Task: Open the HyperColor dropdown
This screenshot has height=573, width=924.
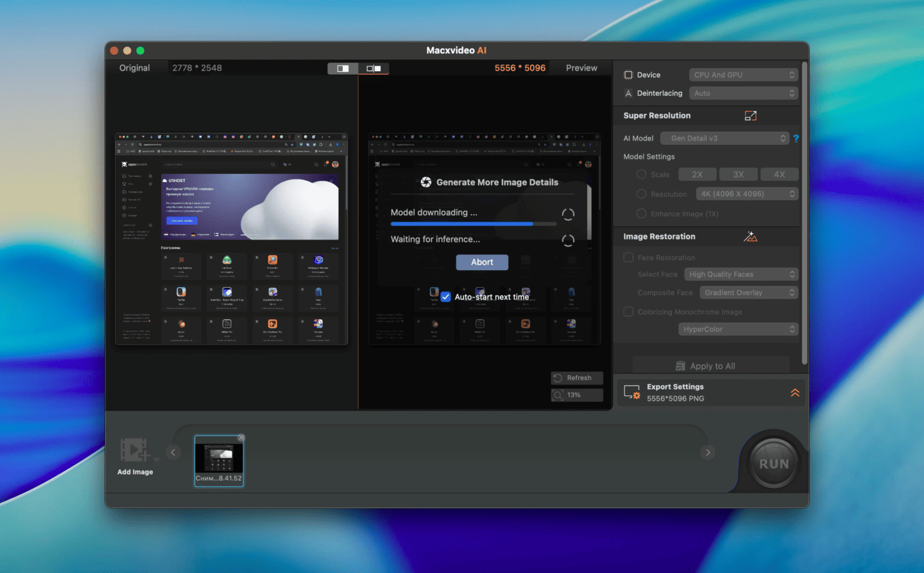Action: point(738,329)
